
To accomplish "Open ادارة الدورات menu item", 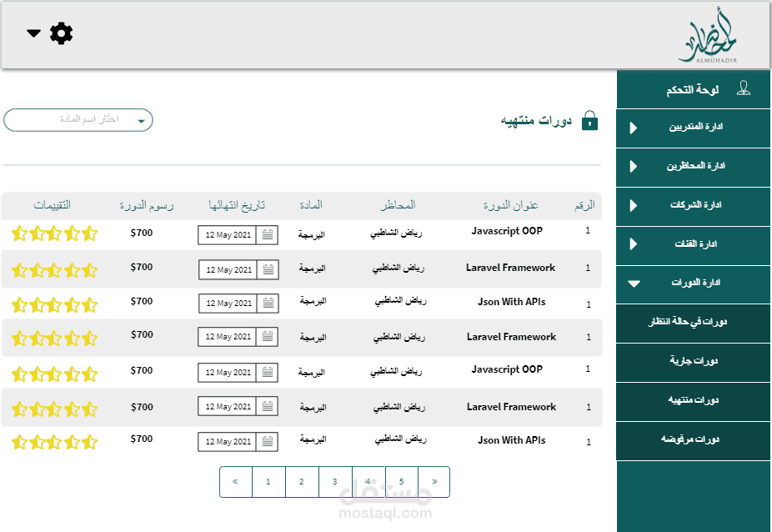I will (694, 284).
